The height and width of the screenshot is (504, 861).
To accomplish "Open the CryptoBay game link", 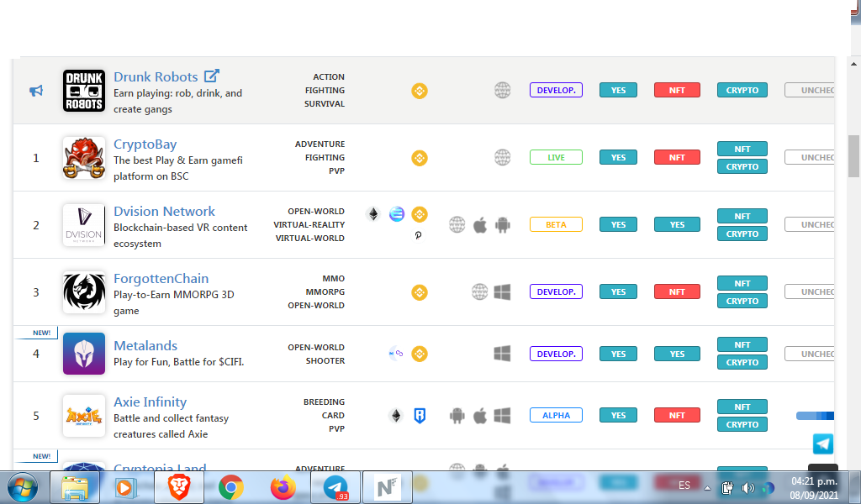I will (145, 144).
